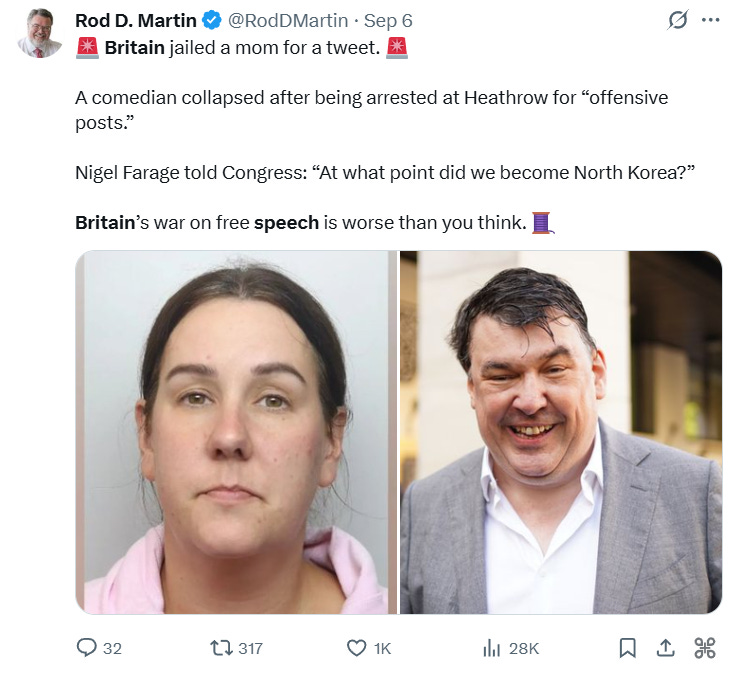This screenshot has width=738, height=673.
Task: Click the blue verified badge
Action: 212,21
